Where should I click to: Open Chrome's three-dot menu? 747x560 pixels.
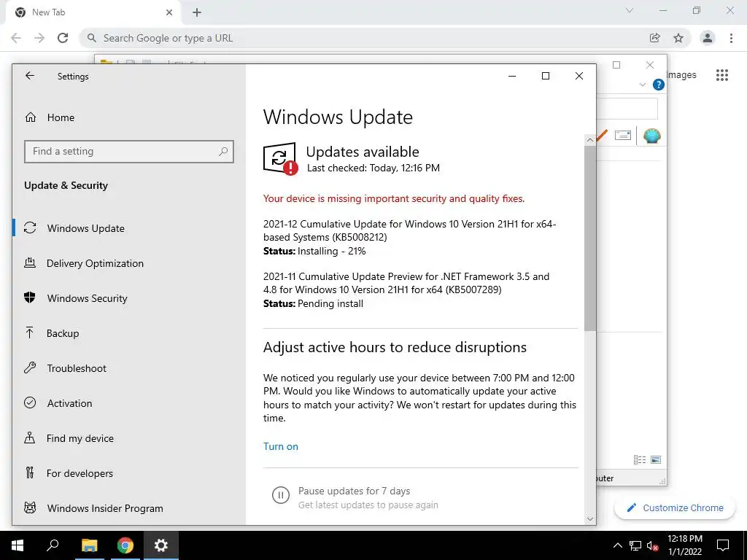(731, 38)
